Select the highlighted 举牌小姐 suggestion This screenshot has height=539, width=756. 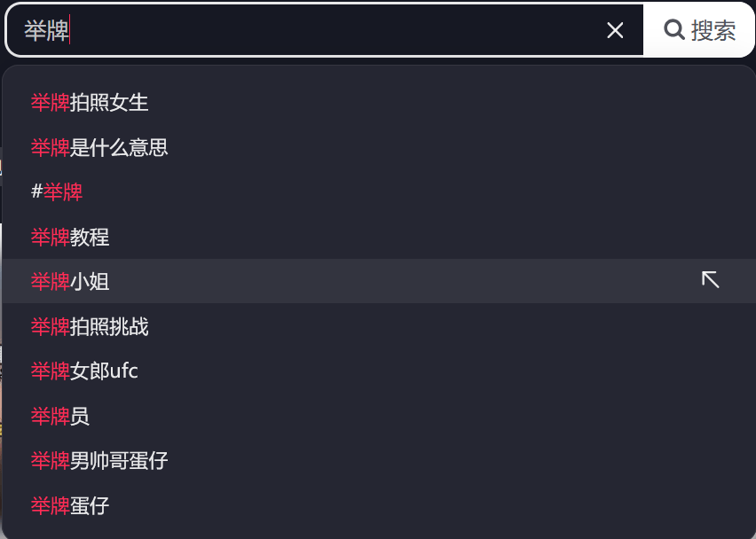click(x=70, y=281)
